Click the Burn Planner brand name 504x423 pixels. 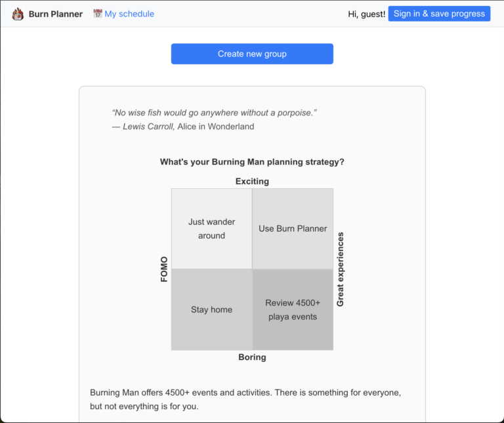[56, 14]
